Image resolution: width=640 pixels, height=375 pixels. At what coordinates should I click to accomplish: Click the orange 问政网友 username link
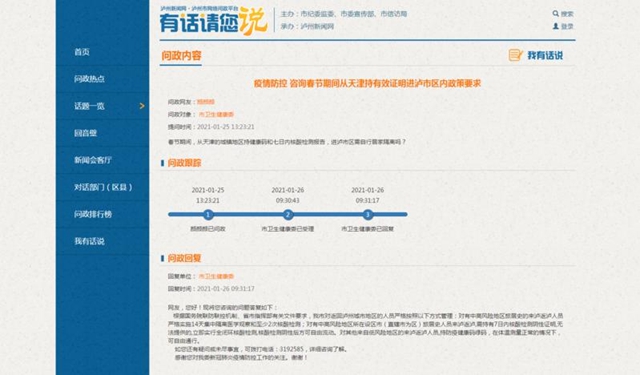tap(206, 102)
